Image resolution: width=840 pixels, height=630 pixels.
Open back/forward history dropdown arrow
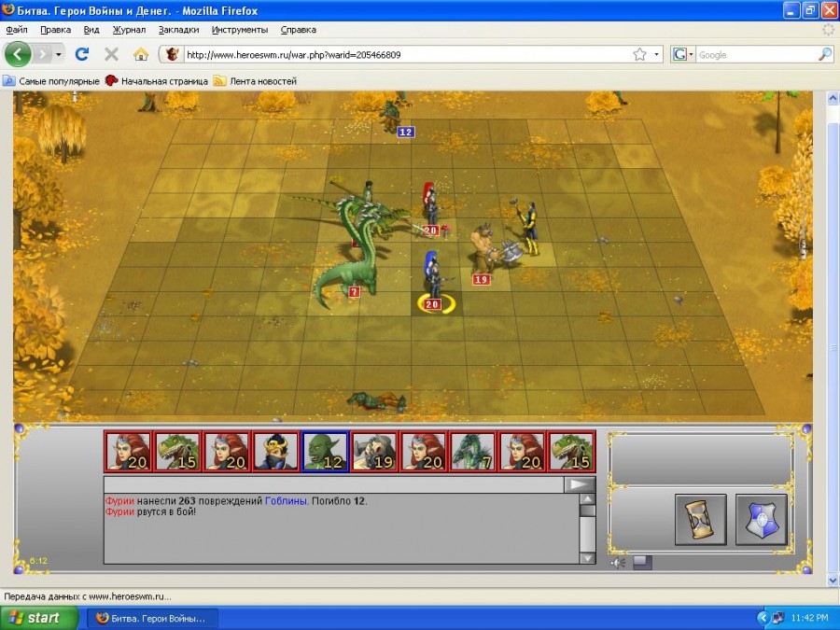coord(59,54)
